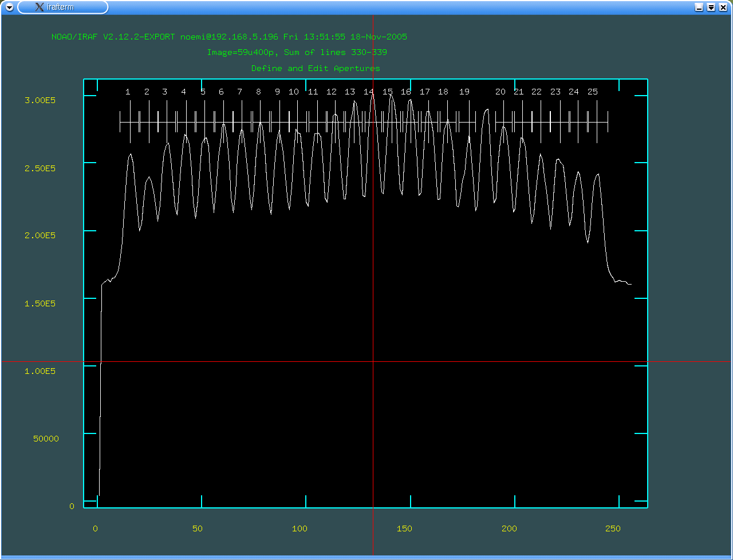The width and height of the screenshot is (733, 560).
Task: Pick aperture number 20 label
Action: tap(501, 92)
